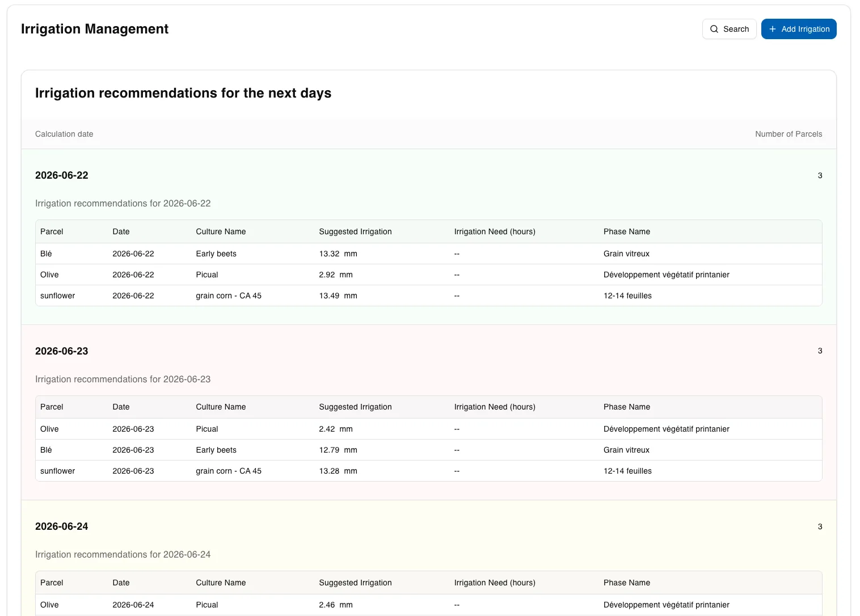
Task: Click Phase Name header in 2026-06-23 table
Action: [627, 407]
